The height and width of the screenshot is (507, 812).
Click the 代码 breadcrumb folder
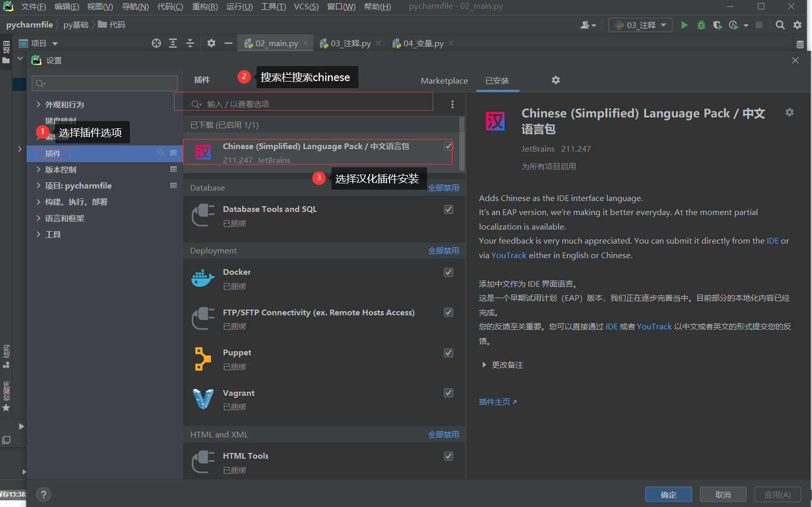pyautogui.click(x=112, y=24)
